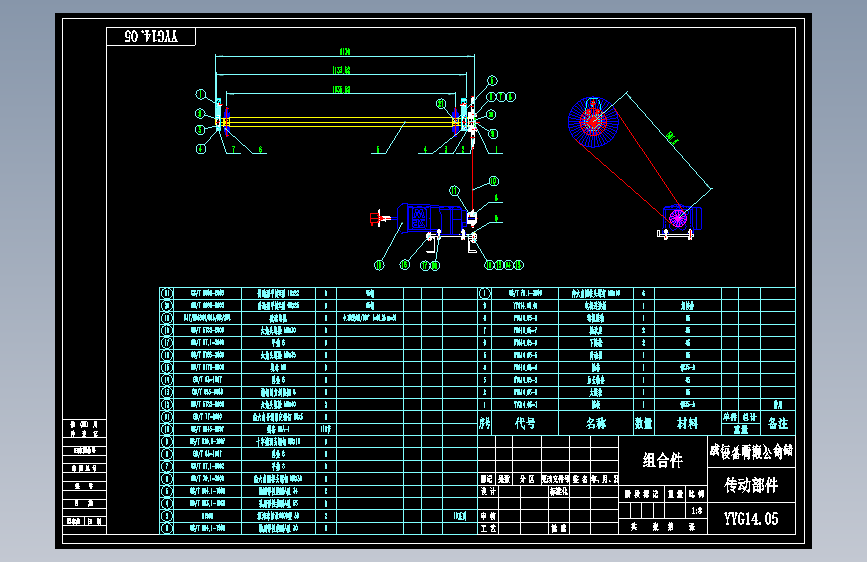Select the small motor in the side view
The height and width of the screenshot is (562, 867).
pyautogui.click(x=680, y=218)
